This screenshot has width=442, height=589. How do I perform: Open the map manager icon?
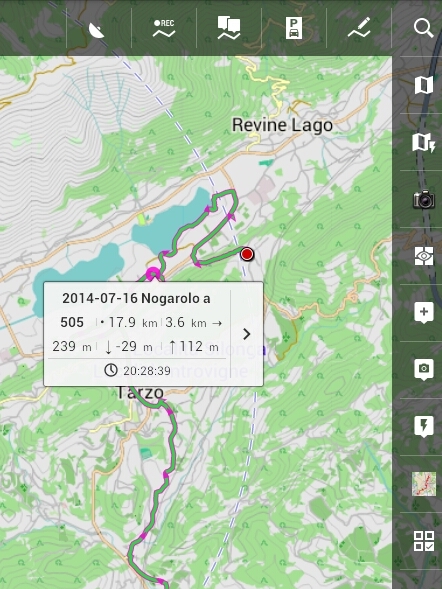pyautogui.click(x=424, y=85)
